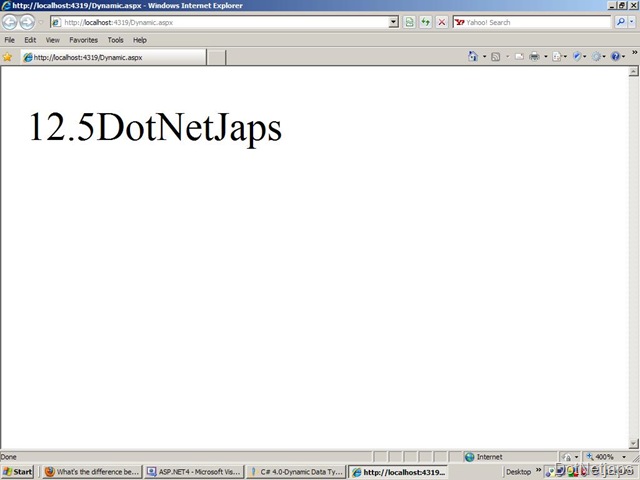Click the Home toolbar icon
This screenshot has height=480, width=640.
473,56
